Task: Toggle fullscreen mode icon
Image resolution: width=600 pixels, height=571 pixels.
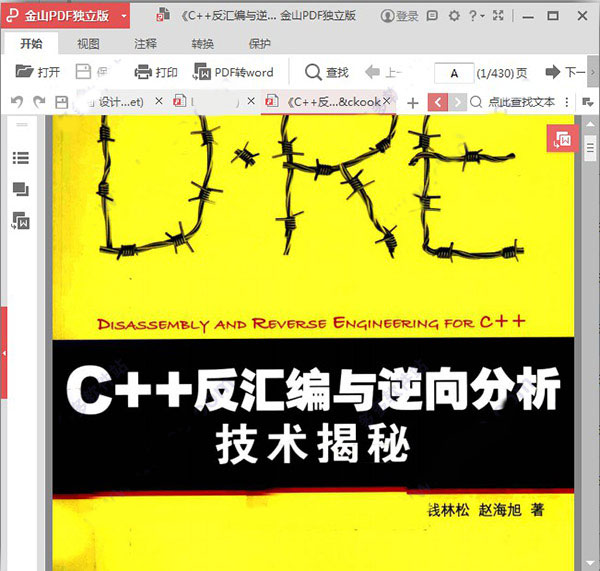Action: click(x=498, y=16)
